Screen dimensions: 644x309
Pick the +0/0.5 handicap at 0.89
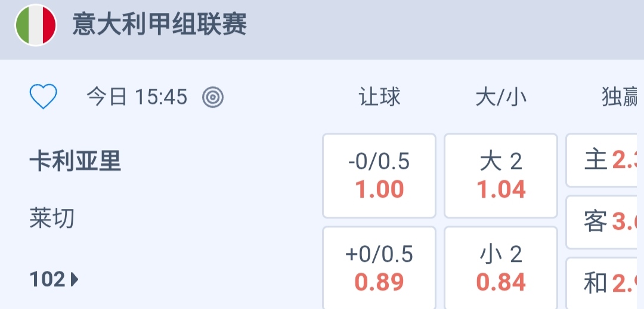coord(379,268)
